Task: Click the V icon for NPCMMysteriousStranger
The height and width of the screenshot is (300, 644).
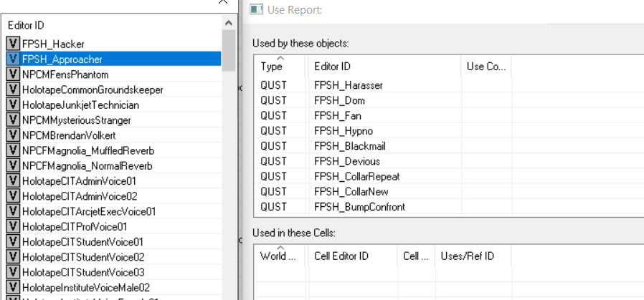Action: click(x=13, y=120)
